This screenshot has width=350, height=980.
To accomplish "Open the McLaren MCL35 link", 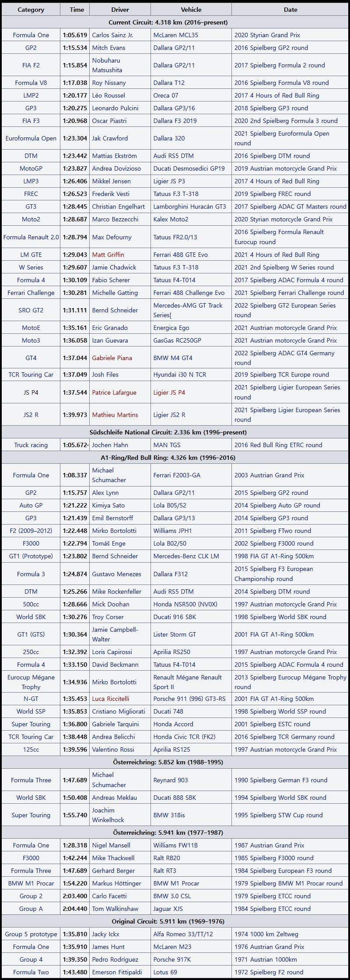I will [175, 35].
